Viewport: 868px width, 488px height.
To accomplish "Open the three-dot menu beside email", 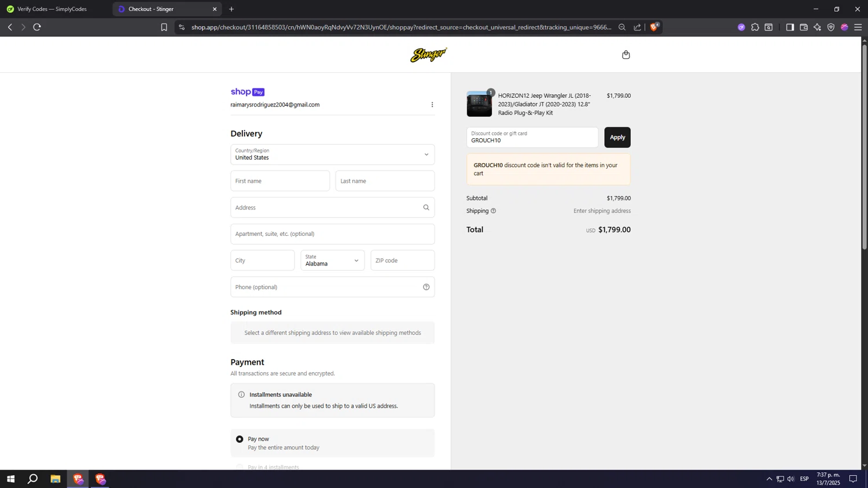I will [432, 105].
